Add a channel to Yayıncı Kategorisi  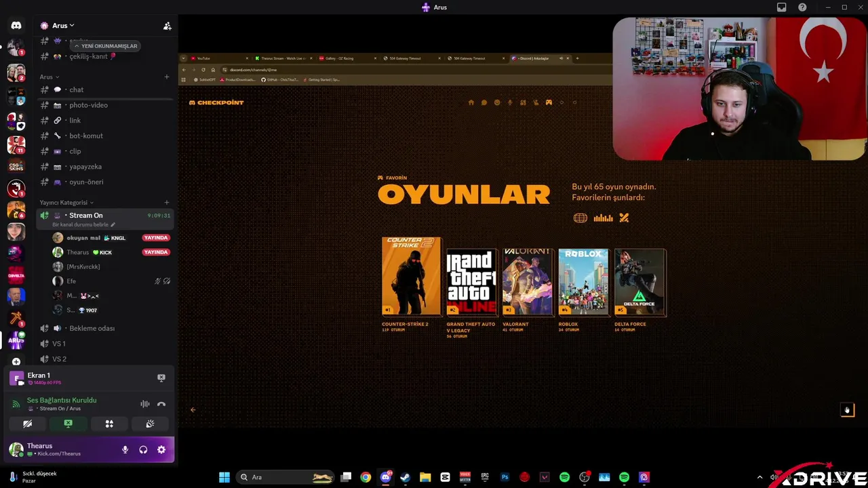tap(167, 202)
